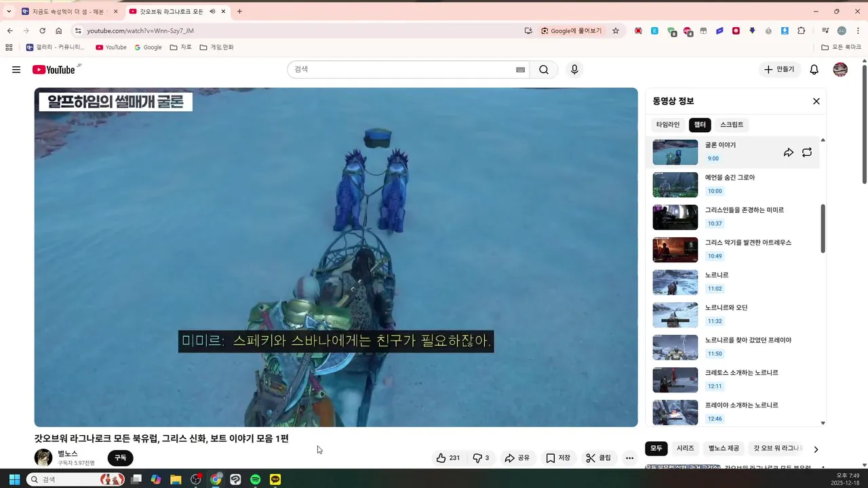Start voice search with microphone icon
Viewport: 868px width, 488px height.
coord(574,70)
